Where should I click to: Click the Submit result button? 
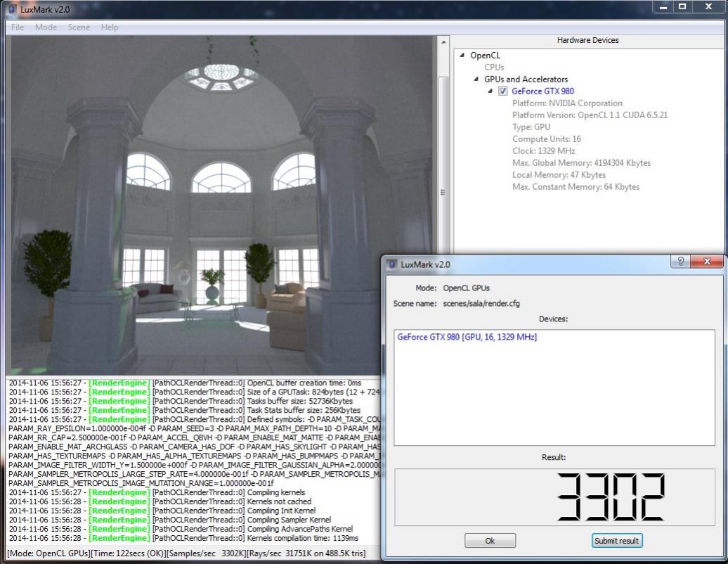[616, 541]
